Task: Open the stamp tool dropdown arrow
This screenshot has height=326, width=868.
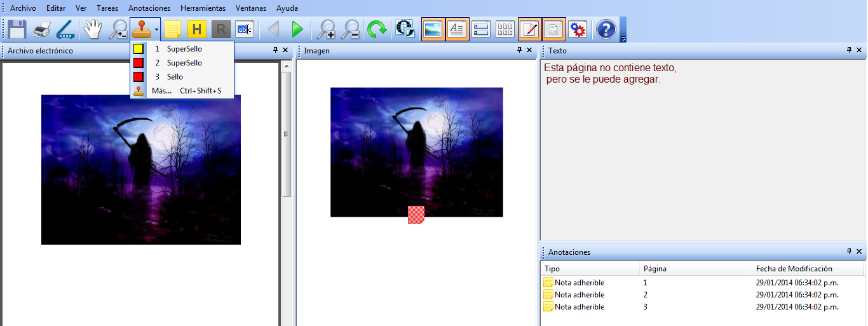Action: click(x=156, y=29)
